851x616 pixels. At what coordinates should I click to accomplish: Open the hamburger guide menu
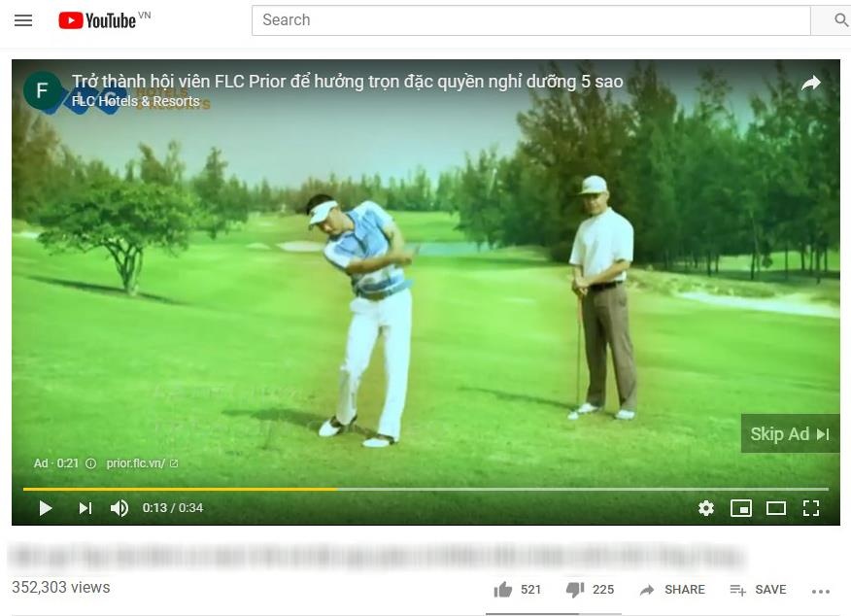click(x=23, y=20)
